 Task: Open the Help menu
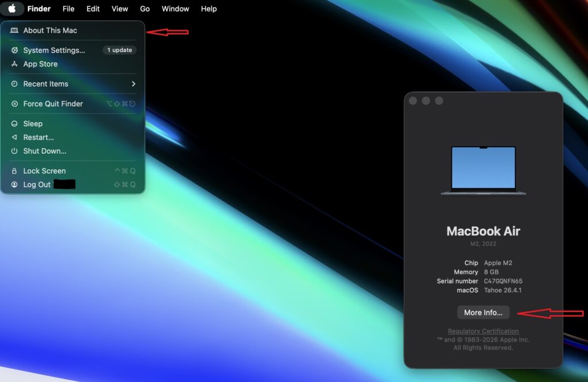pyautogui.click(x=208, y=9)
